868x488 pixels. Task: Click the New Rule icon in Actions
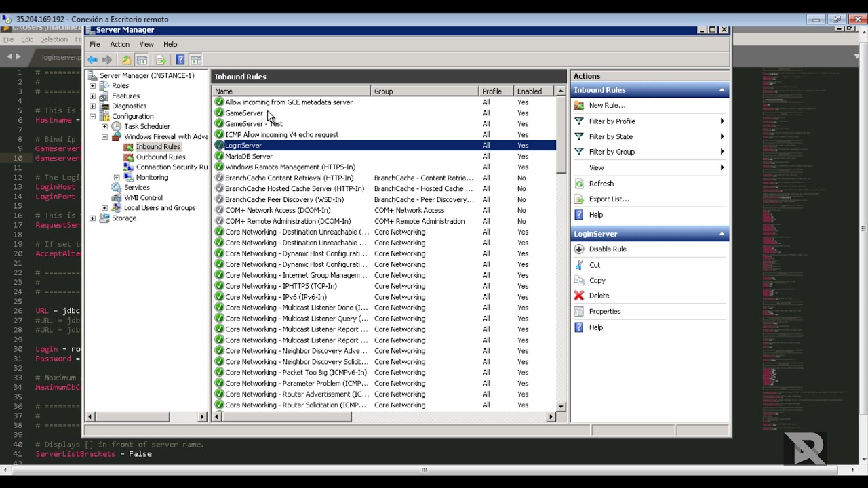click(579, 105)
